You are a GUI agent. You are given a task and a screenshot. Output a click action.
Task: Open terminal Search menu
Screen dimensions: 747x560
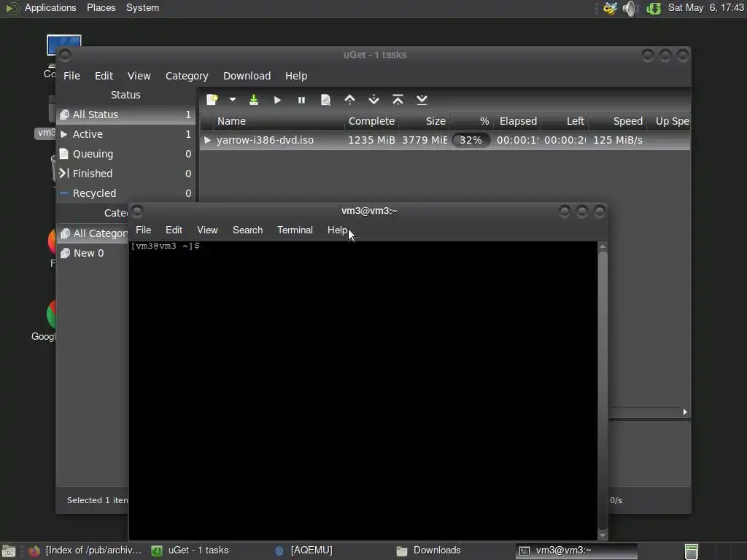coord(248,230)
